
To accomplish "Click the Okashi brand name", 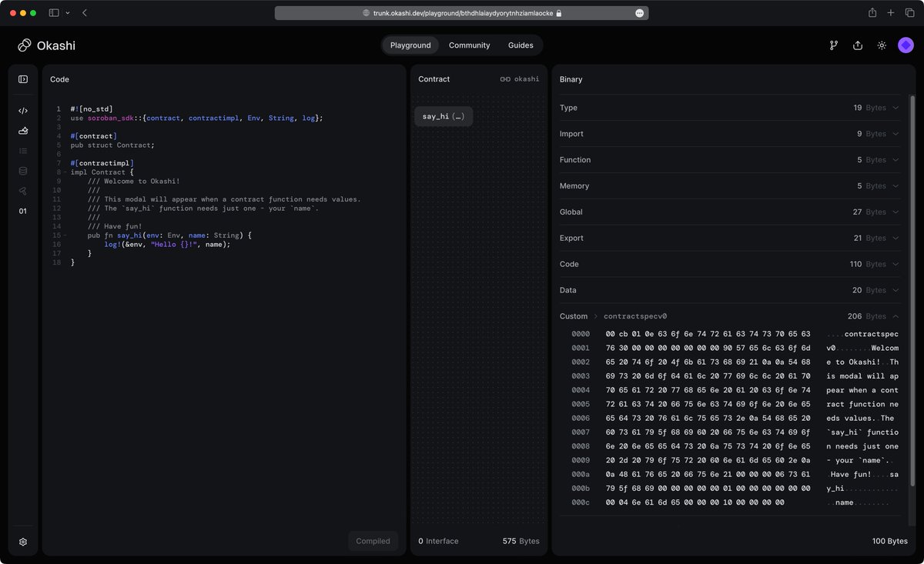I will click(x=55, y=45).
